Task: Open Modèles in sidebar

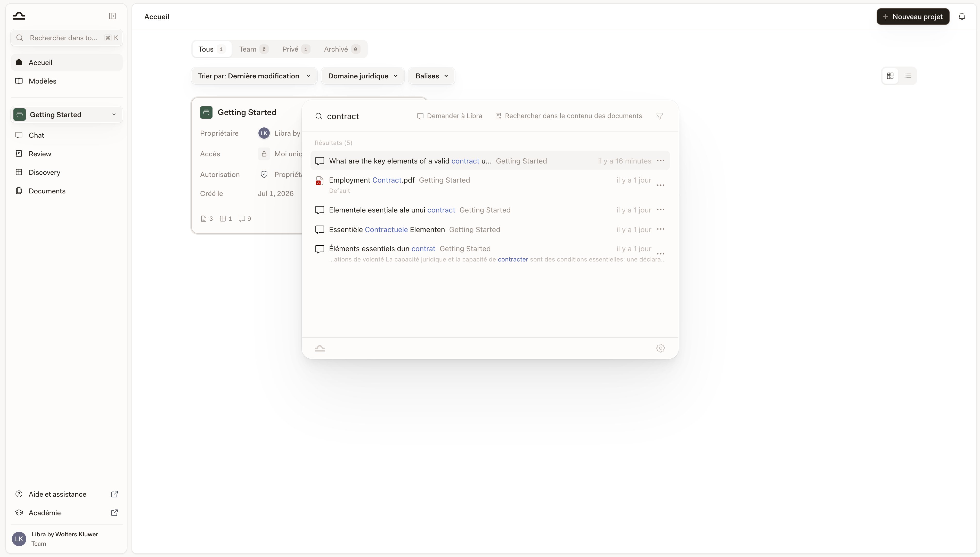Action: [x=67, y=81]
